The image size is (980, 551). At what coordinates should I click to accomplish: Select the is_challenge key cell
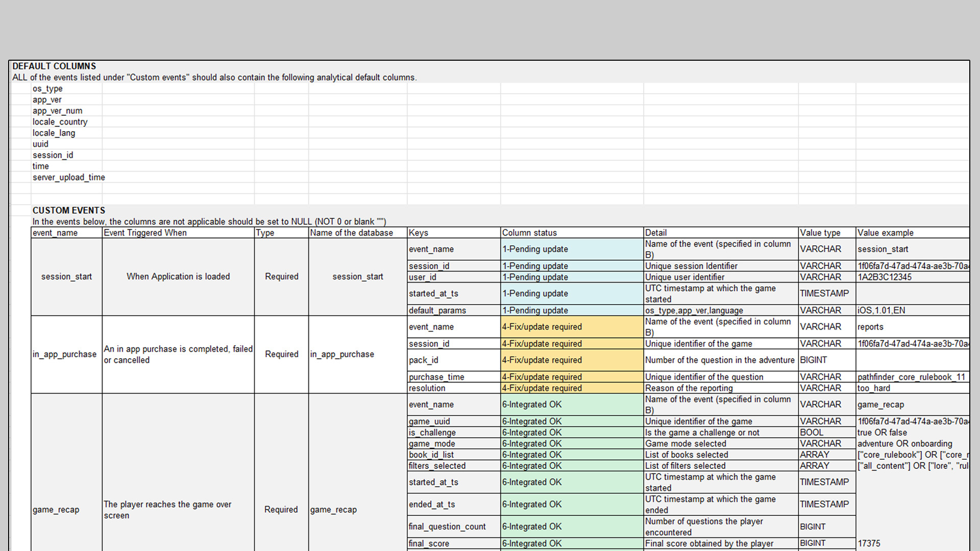tap(454, 433)
